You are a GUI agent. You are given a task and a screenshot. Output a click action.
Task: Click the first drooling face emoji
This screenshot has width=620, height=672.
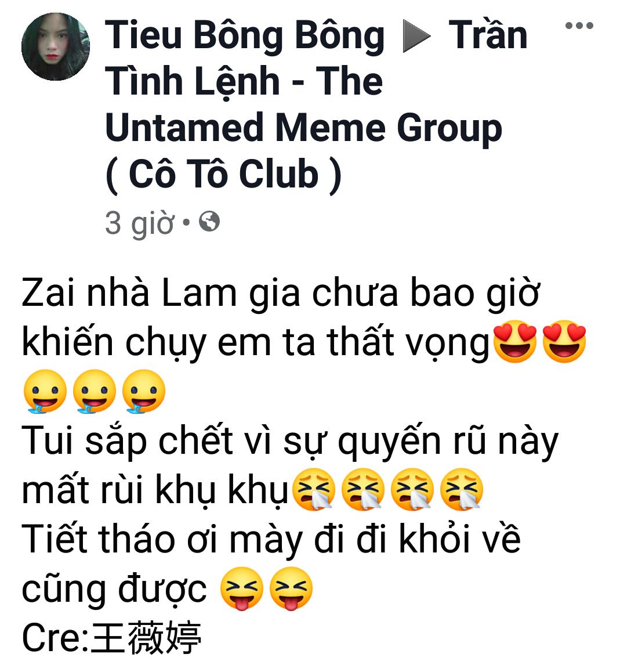point(45,391)
